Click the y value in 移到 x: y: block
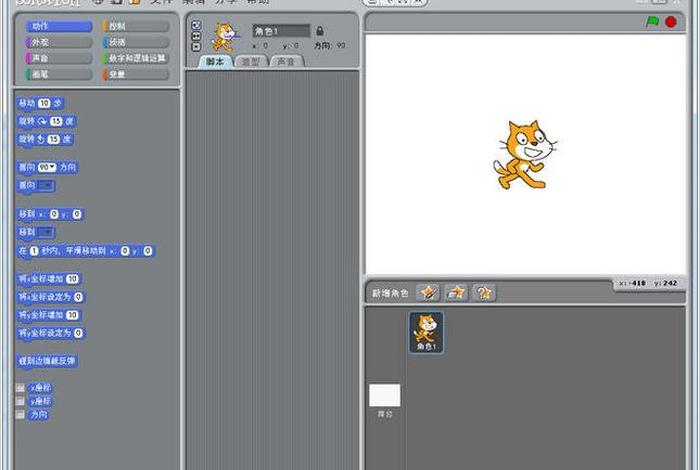The height and width of the screenshot is (470, 700). point(77,214)
